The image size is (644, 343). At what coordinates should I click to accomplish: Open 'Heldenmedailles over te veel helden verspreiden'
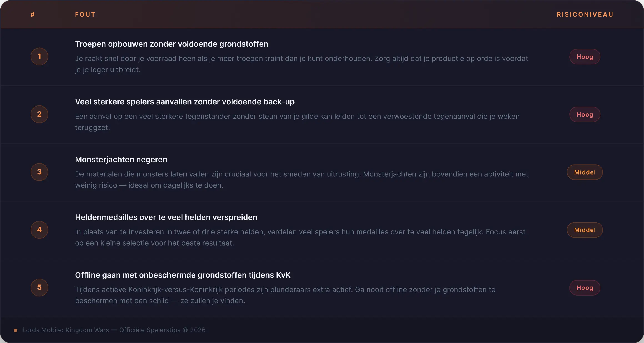point(166,217)
